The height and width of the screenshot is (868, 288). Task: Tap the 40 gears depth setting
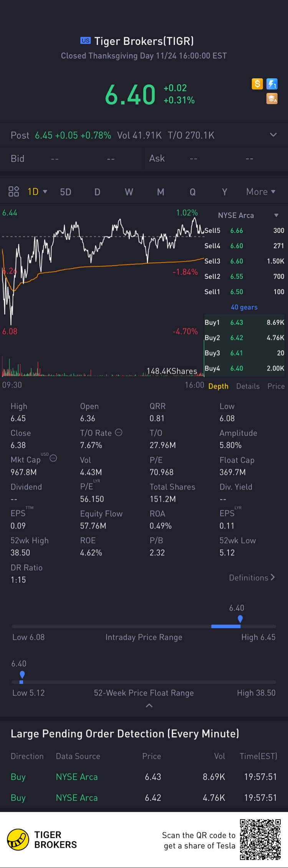[x=244, y=307]
